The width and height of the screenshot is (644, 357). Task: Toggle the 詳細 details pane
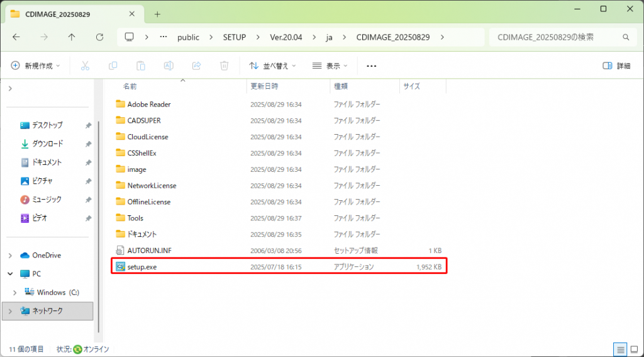(x=616, y=65)
